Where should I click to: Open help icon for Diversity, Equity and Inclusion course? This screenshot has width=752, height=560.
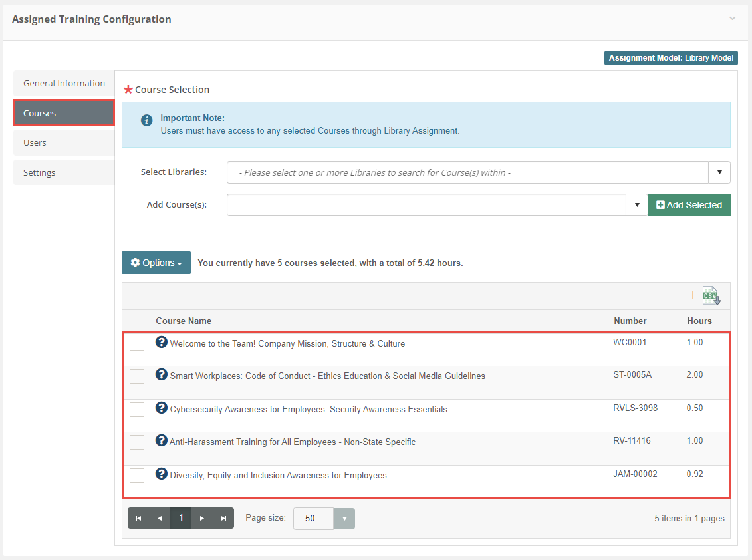click(162, 474)
